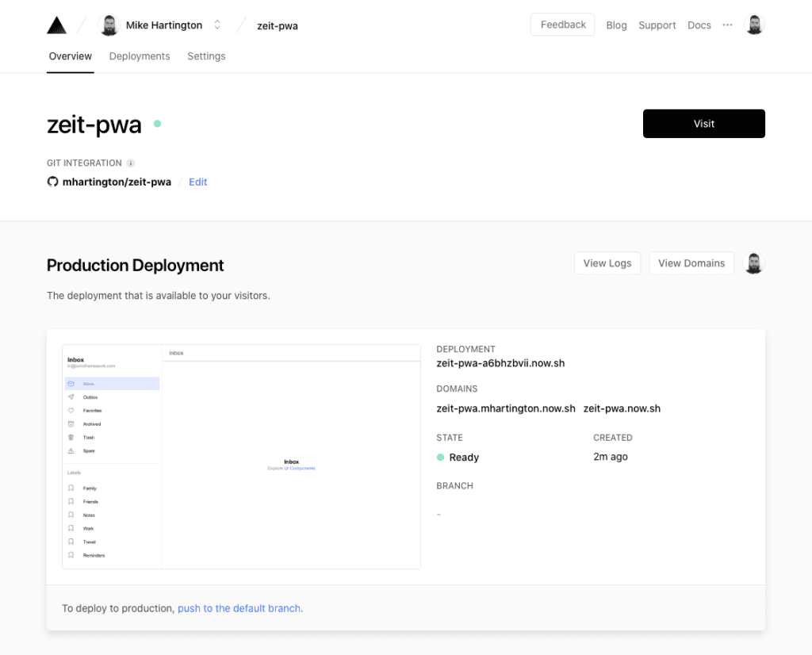Click the Favorites heart icon in the preview

coord(71,411)
